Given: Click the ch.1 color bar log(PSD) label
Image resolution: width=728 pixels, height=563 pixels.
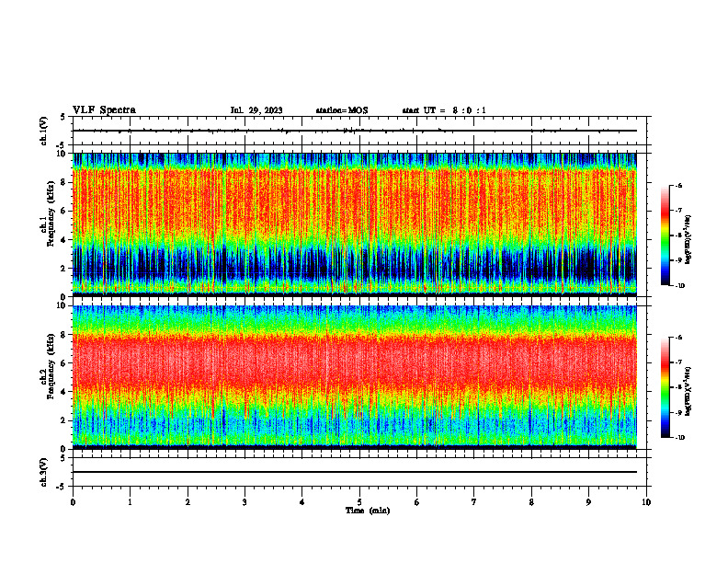Looking at the screenshot, I should click(x=688, y=240).
